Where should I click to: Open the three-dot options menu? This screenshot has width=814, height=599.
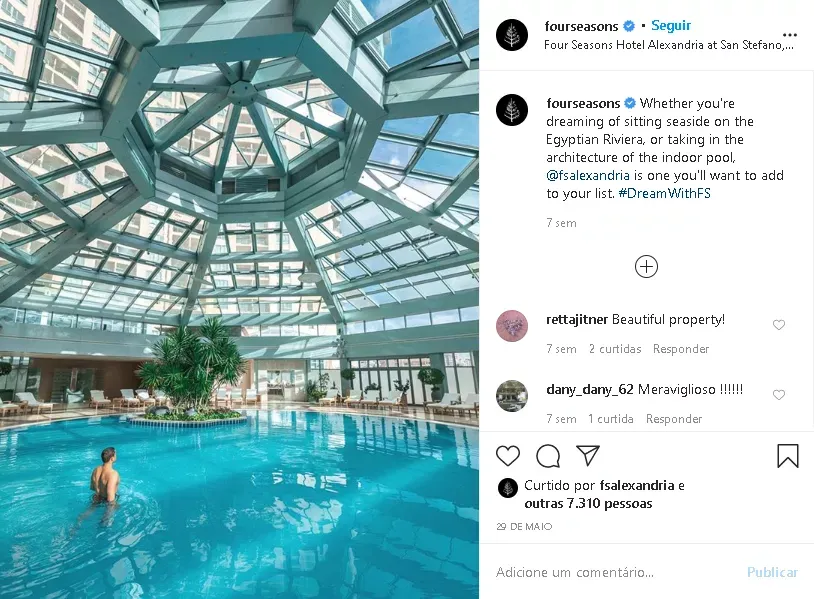click(x=790, y=35)
